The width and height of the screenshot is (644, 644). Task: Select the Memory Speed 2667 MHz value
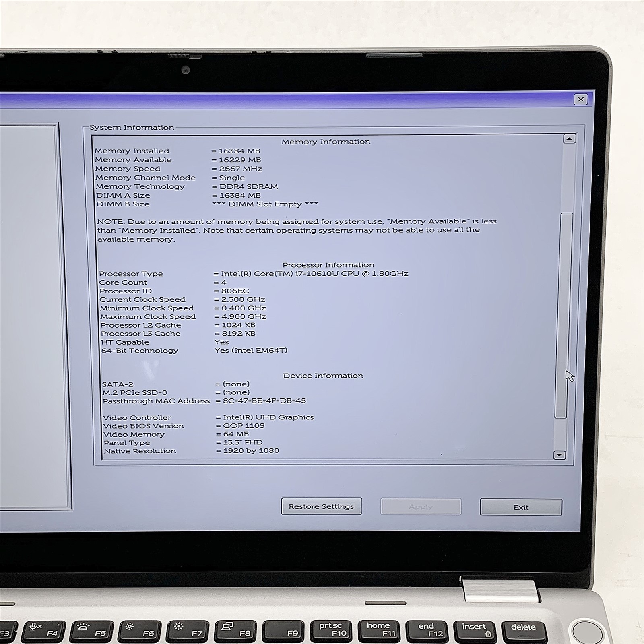coord(240,169)
